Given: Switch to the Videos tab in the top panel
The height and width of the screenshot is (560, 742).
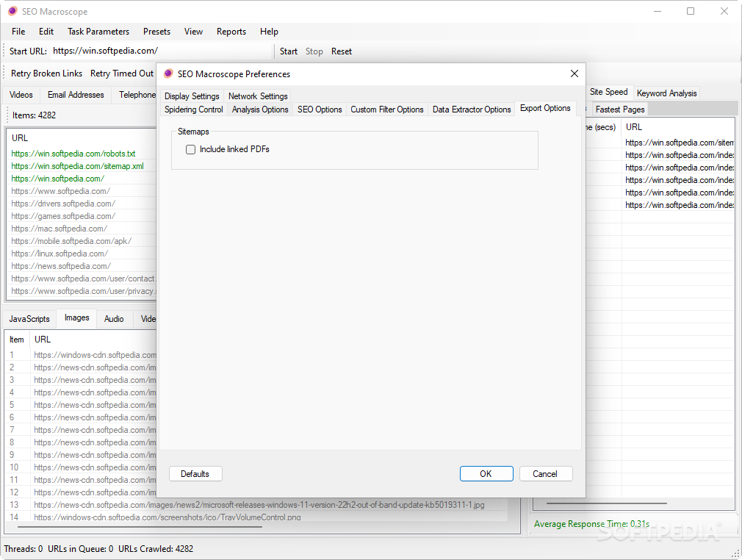Looking at the screenshot, I should (x=21, y=95).
